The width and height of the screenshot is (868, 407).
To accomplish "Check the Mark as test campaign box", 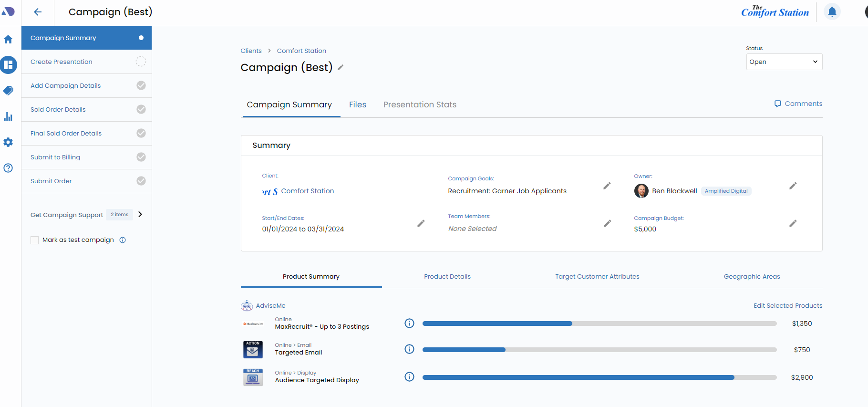I will pyautogui.click(x=35, y=240).
